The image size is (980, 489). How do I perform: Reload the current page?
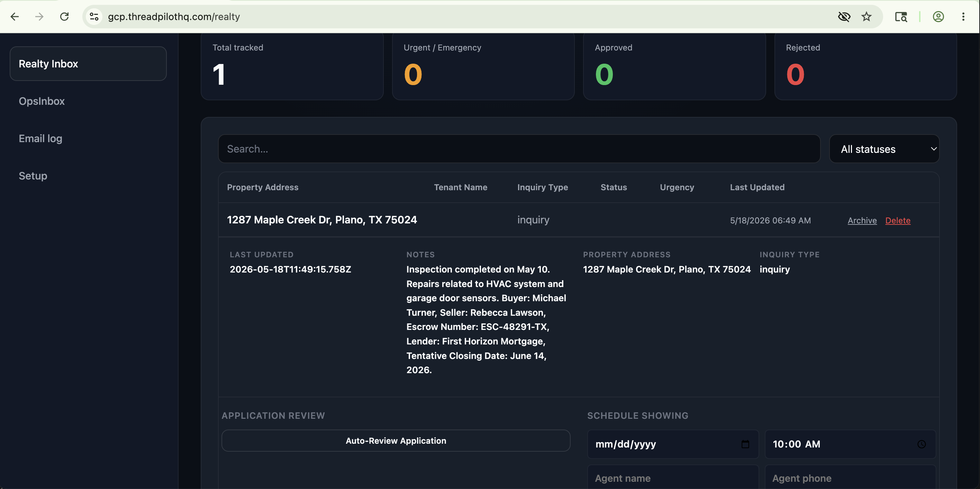click(x=64, y=17)
